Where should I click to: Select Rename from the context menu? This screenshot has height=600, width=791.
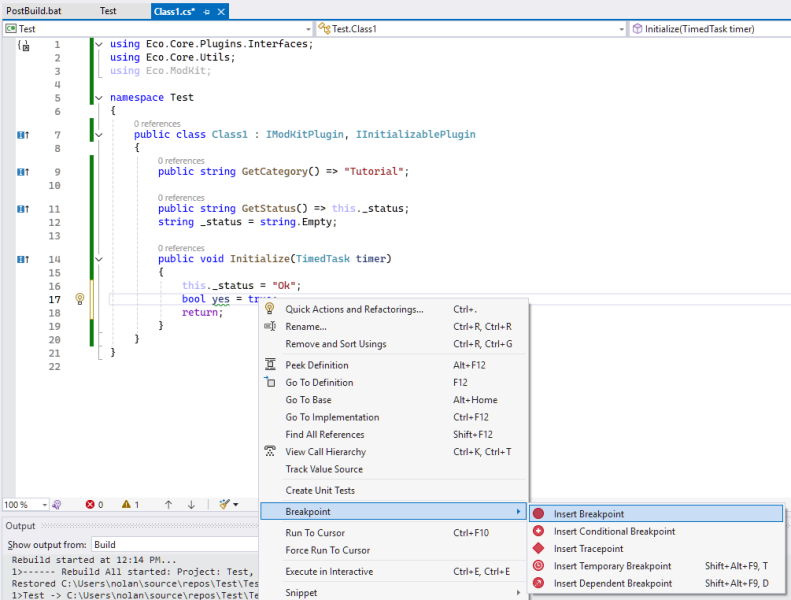point(393,326)
